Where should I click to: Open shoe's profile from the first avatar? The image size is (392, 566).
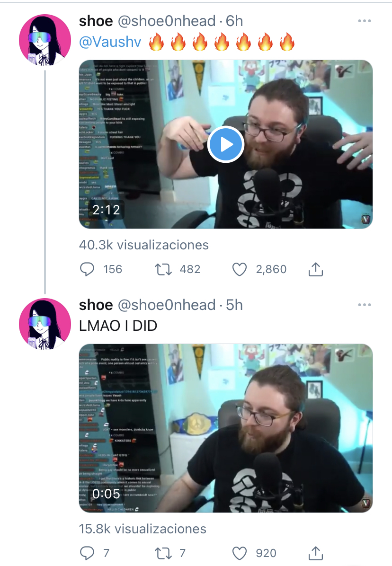coord(45,40)
